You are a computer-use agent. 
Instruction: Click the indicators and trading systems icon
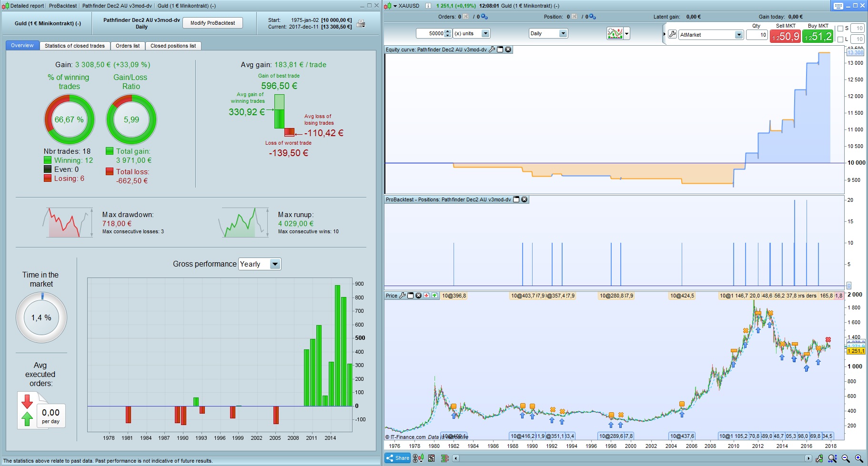(615, 33)
